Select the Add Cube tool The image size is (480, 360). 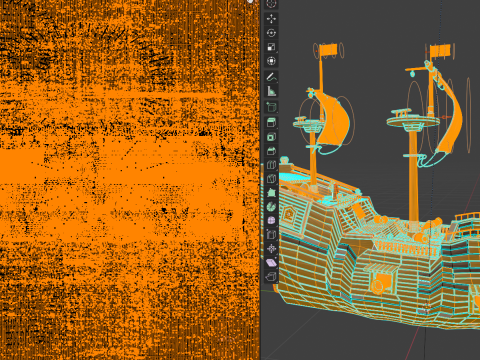271,107
